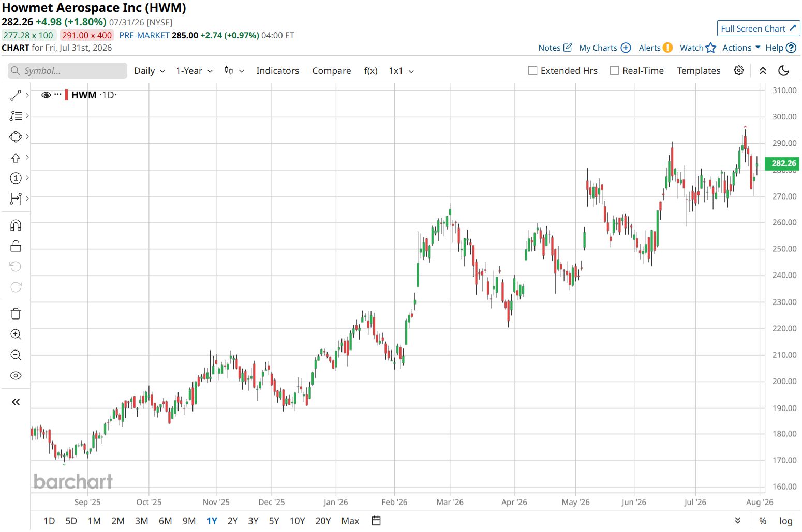The width and height of the screenshot is (802, 532).
Task: Select the trend line drawing tool
Action: point(16,96)
